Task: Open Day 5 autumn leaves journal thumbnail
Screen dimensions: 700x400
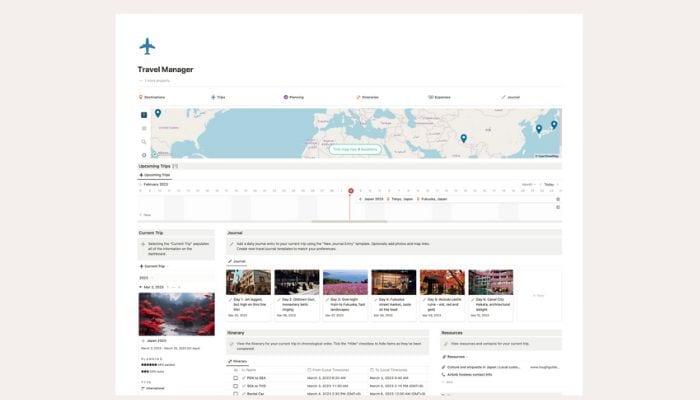Action: click(442, 282)
